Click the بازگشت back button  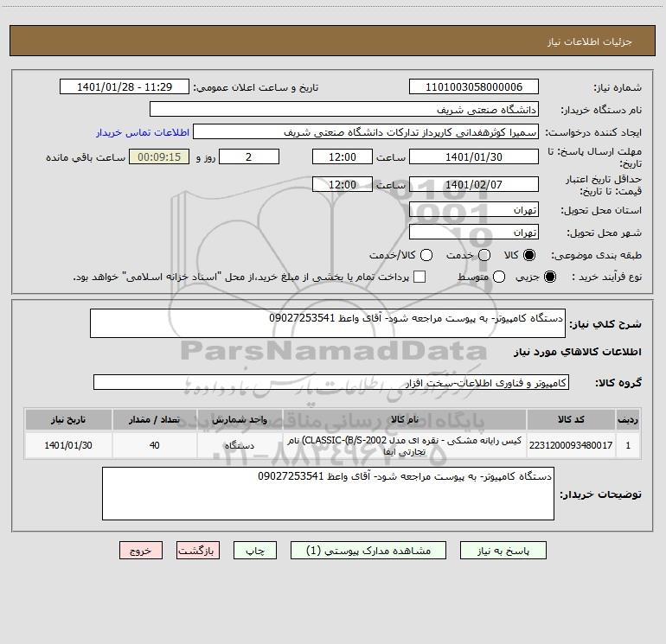[x=198, y=551]
